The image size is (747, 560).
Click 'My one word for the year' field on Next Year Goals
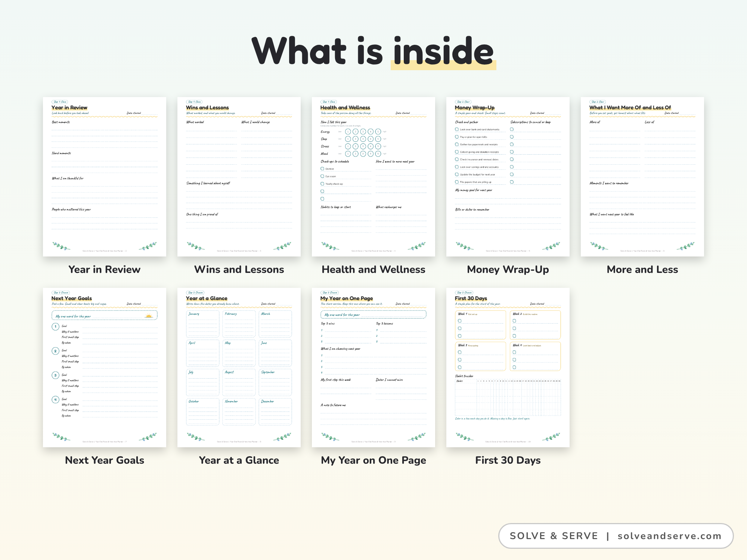(x=105, y=315)
